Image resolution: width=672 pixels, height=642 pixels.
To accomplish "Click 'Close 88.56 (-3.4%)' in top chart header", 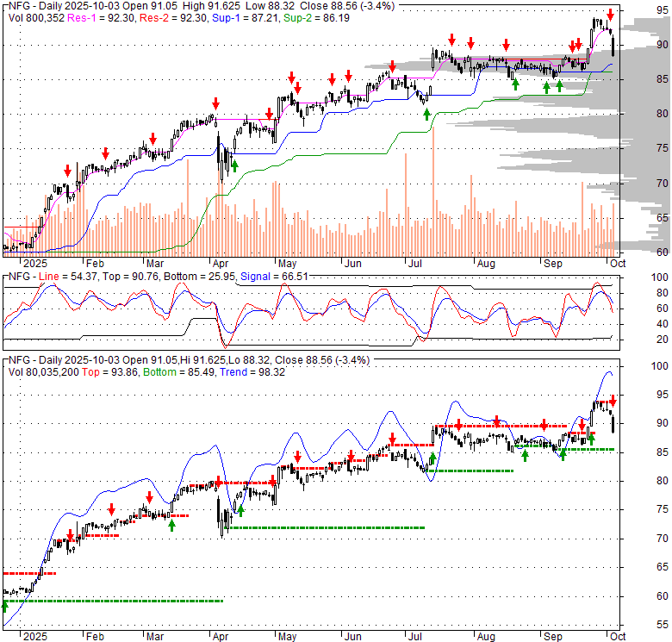I will [x=347, y=6].
